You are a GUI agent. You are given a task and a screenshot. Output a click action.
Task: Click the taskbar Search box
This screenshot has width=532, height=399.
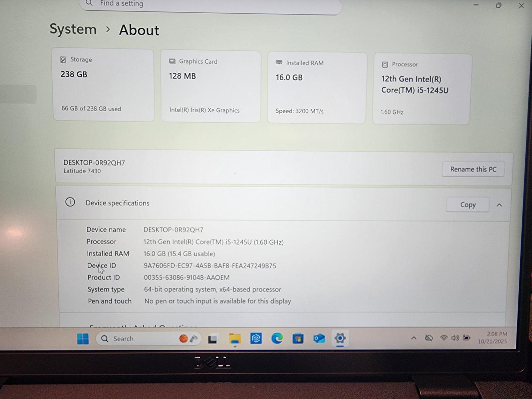point(140,338)
